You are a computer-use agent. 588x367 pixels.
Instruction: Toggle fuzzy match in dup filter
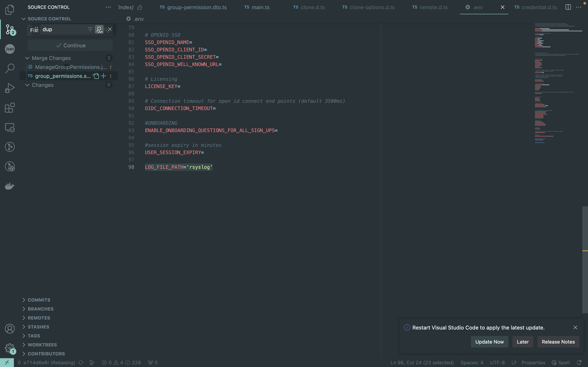click(99, 29)
